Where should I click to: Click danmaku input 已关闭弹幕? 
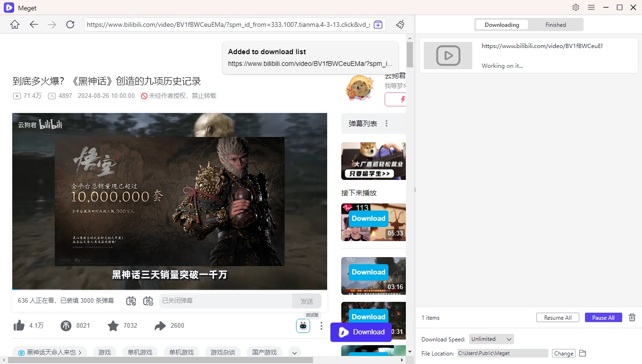[226, 300]
